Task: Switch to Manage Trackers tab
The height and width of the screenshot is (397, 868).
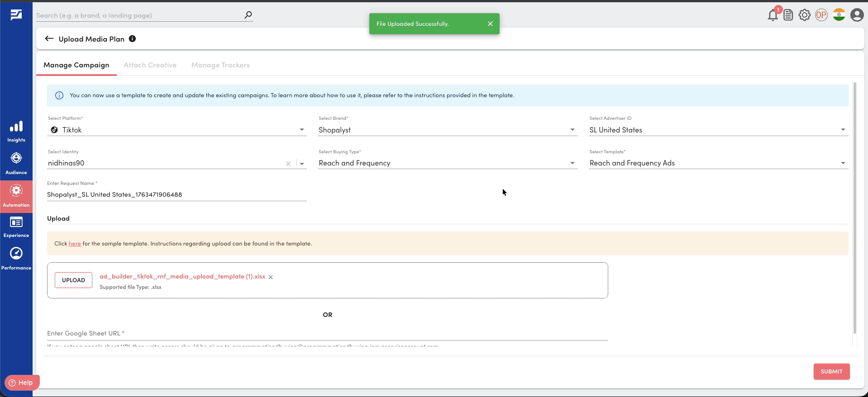Action: pos(220,65)
